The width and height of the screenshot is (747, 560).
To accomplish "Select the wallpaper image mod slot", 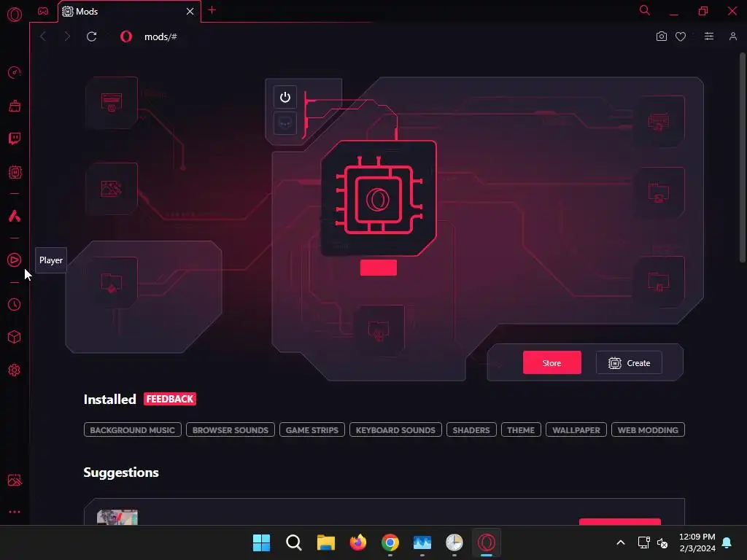I will 112,189.
